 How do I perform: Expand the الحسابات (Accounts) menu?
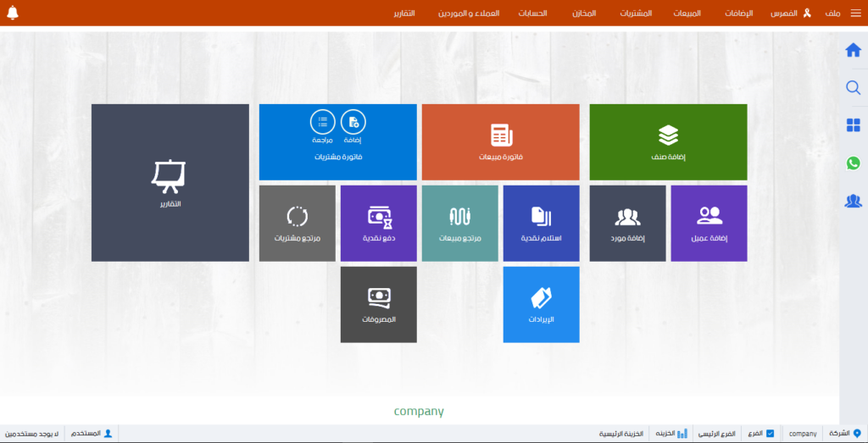[x=532, y=14]
